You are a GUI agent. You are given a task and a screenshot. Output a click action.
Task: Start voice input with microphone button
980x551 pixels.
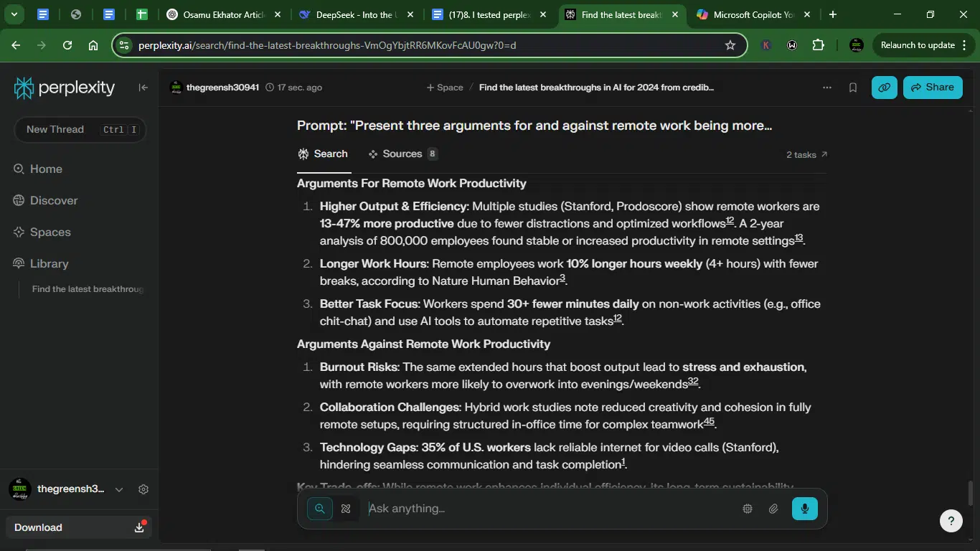click(x=805, y=509)
